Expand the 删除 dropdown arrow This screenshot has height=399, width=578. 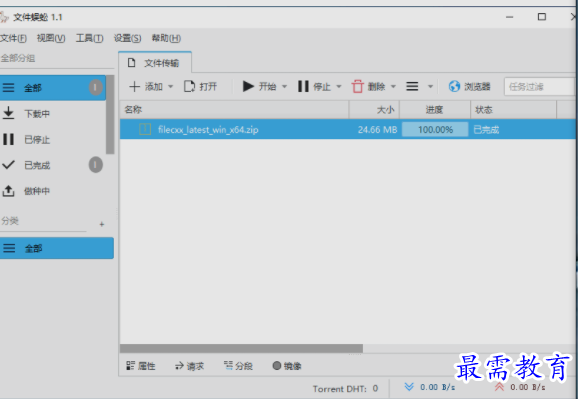tap(393, 87)
